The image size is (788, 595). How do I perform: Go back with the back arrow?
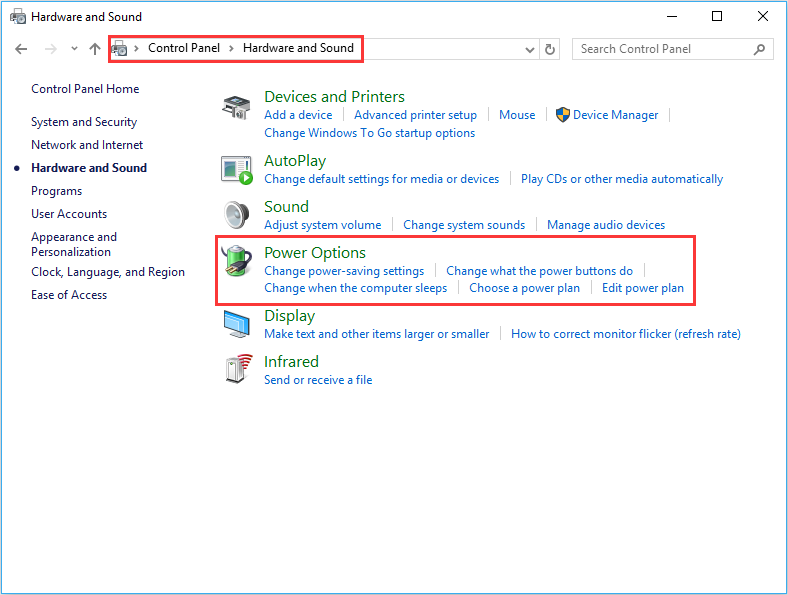click(21, 49)
